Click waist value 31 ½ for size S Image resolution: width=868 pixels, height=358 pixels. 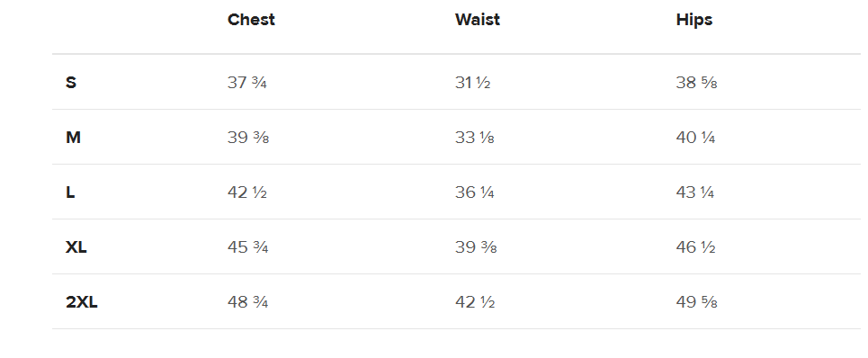click(x=473, y=83)
